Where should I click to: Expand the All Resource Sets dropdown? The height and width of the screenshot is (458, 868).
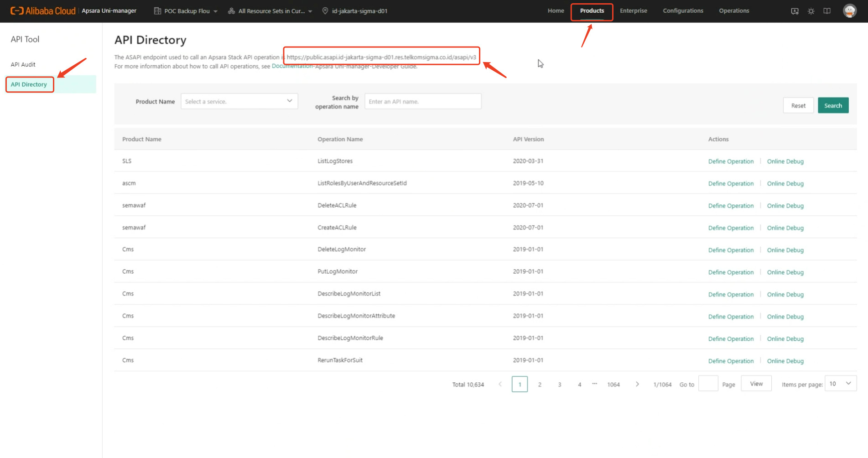pyautogui.click(x=275, y=11)
